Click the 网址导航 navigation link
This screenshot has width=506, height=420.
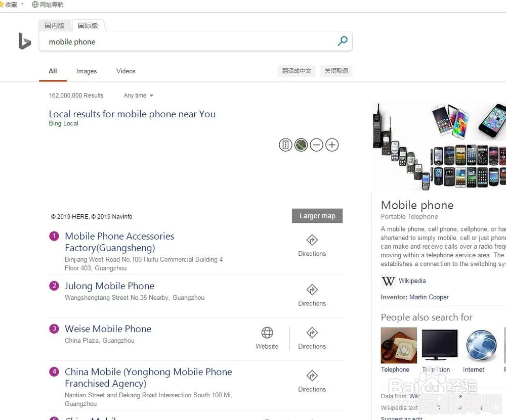[x=52, y=5]
